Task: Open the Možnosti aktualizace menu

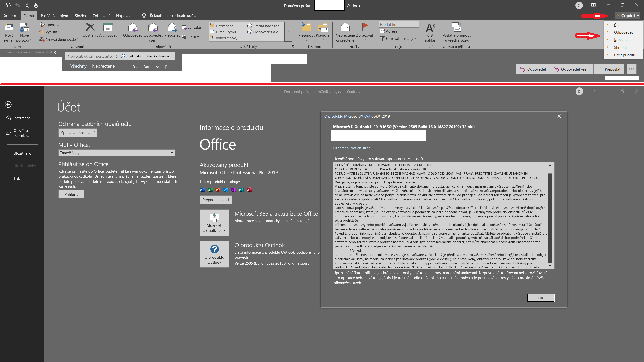Action: coord(214,223)
